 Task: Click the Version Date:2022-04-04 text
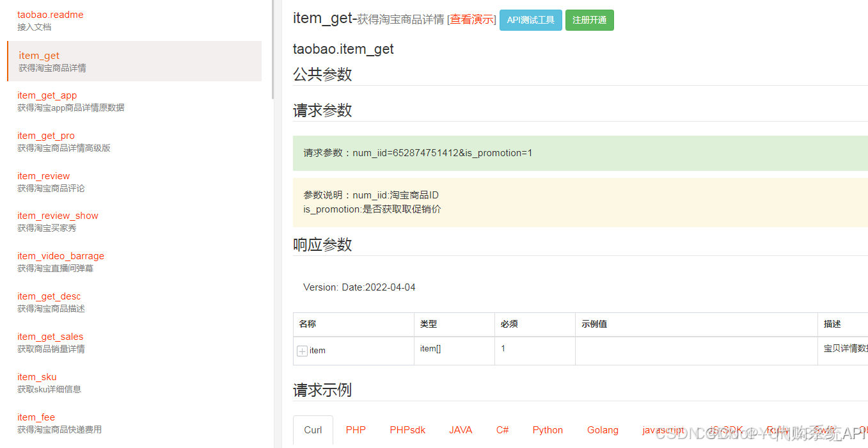tap(359, 287)
